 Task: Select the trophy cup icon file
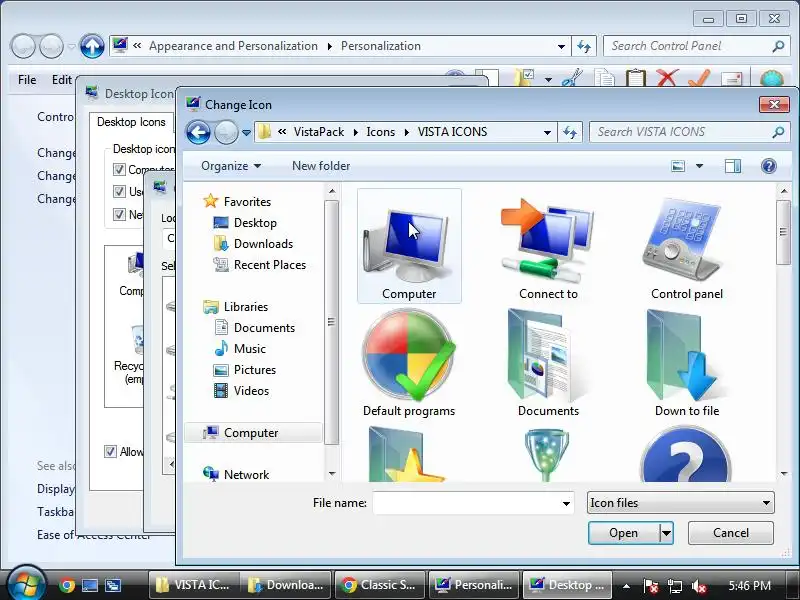[547, 454]
